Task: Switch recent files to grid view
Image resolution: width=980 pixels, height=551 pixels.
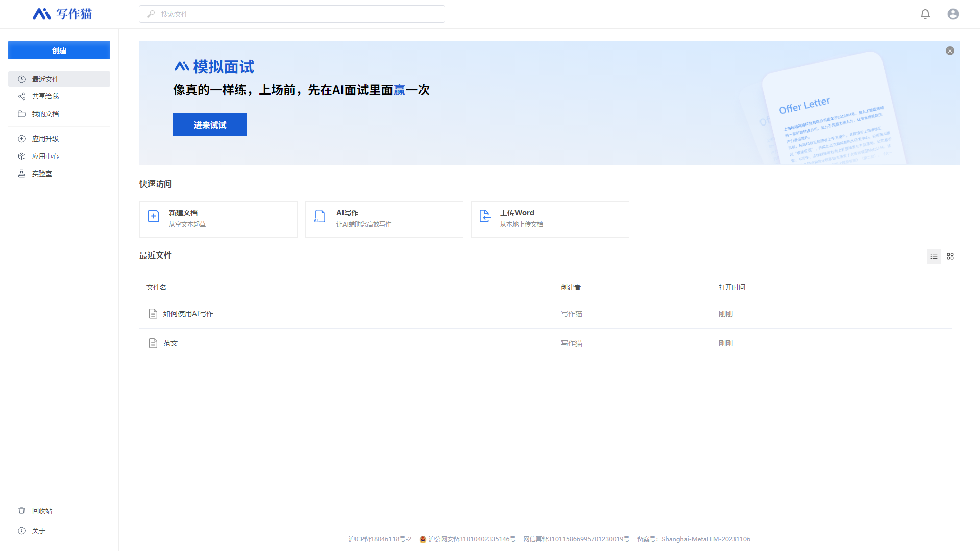Action: coord(950,257)
